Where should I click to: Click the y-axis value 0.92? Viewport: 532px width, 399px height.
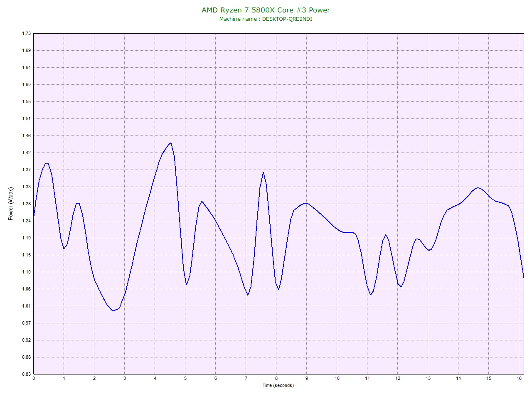coord(26,340)
